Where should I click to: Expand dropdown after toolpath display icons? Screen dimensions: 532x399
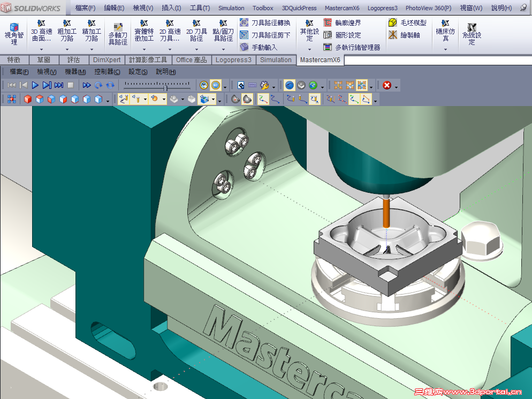pos(375,101)
